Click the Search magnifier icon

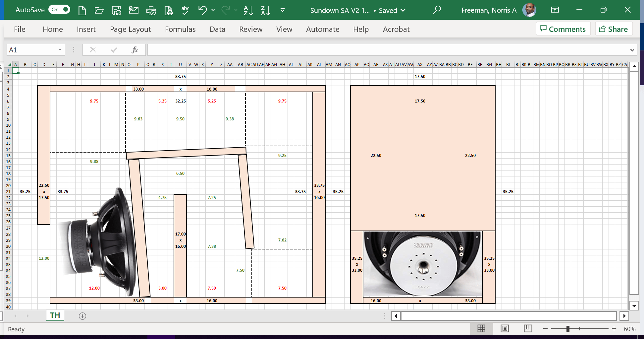pyautogui.click(x=437, y=10)
